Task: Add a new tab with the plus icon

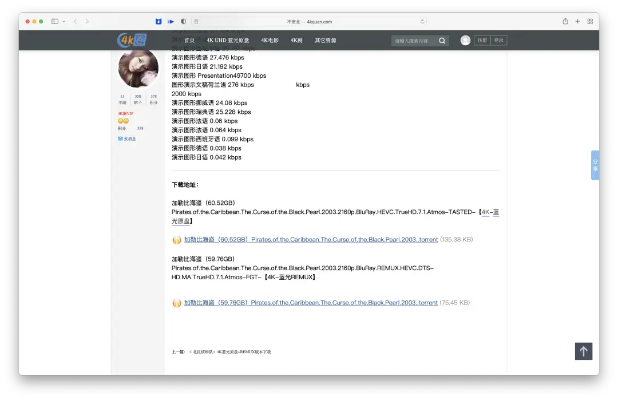Action: tap(577, 21)
